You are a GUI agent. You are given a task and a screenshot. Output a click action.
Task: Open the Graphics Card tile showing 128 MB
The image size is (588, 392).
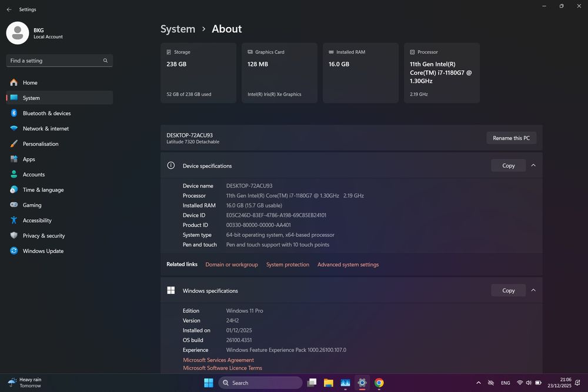pos(279,73)
